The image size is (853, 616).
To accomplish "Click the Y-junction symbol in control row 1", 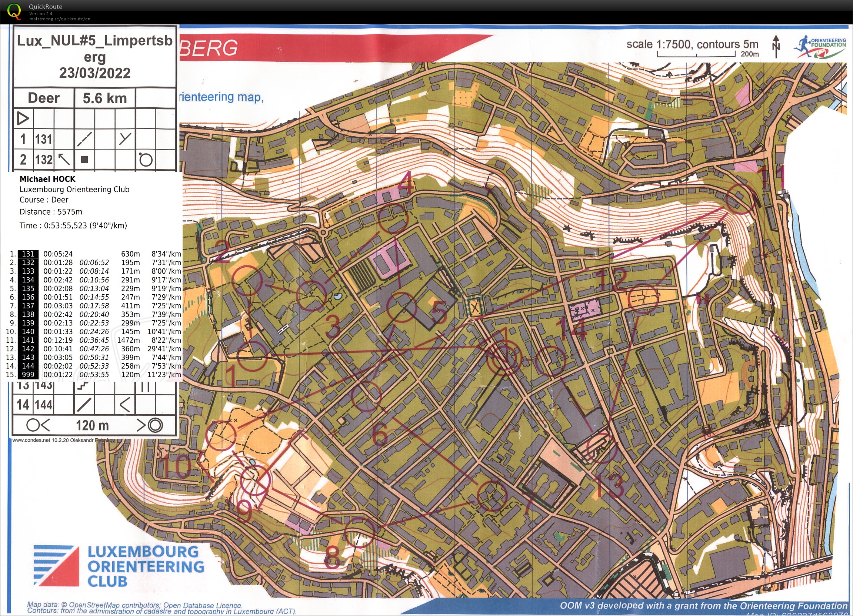I will click(x=125, y=139).
